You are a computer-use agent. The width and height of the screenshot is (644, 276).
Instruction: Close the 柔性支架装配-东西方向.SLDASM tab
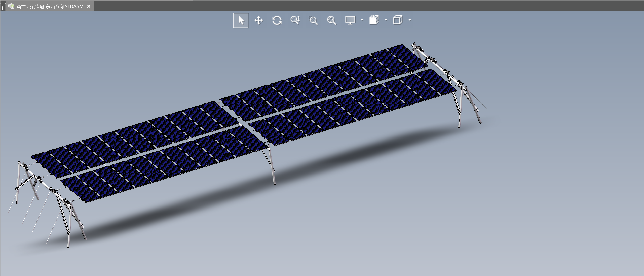tap(89, 6)
